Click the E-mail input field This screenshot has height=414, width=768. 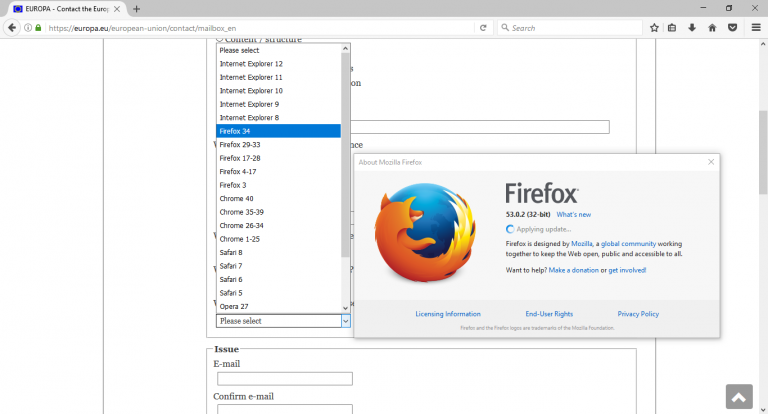pyautogui.click(x=285, y=378)
